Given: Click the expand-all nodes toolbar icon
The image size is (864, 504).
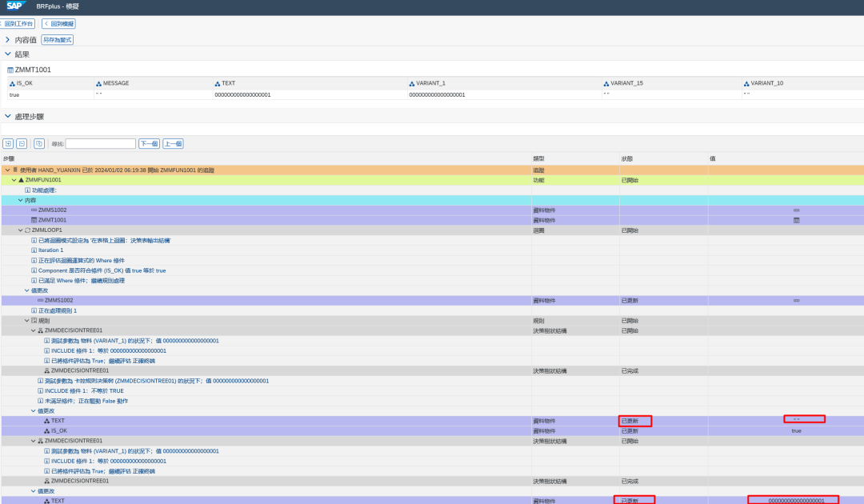Looking at the screenshot, I should [8, 144].
